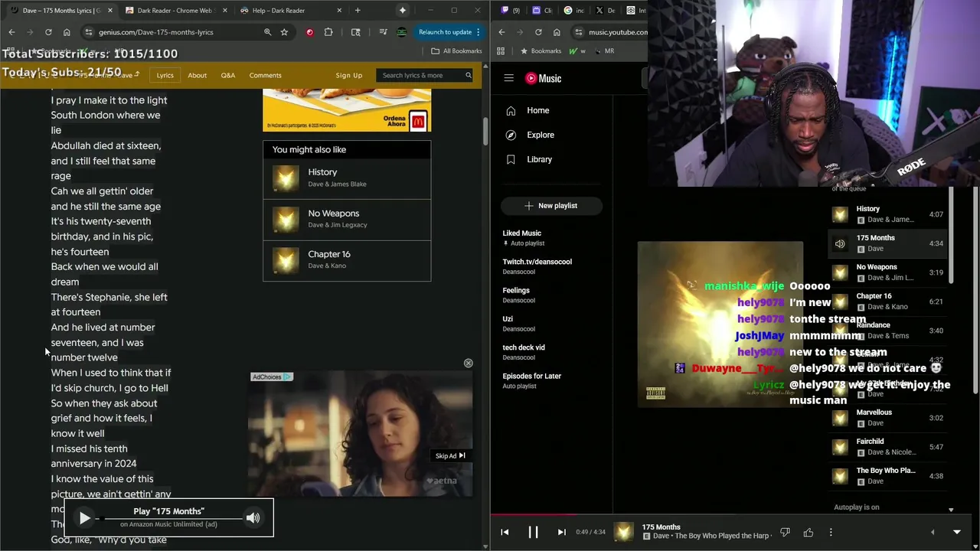Dislike the 175 Months track
This screenshot has height=551, width=980.
pyautogui.click(x=785, y=532)
